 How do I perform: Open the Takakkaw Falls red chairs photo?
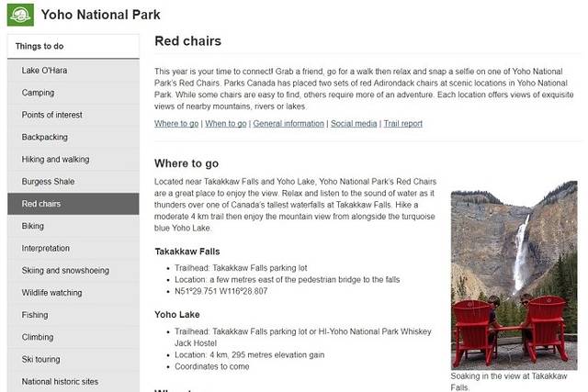coord(514,280)
